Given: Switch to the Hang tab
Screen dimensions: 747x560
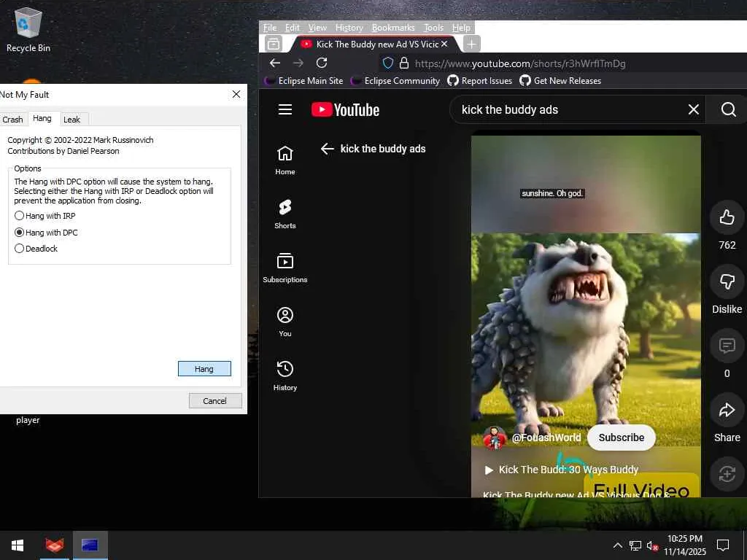Looking at the screenshot, I should (x=42, y=118).
